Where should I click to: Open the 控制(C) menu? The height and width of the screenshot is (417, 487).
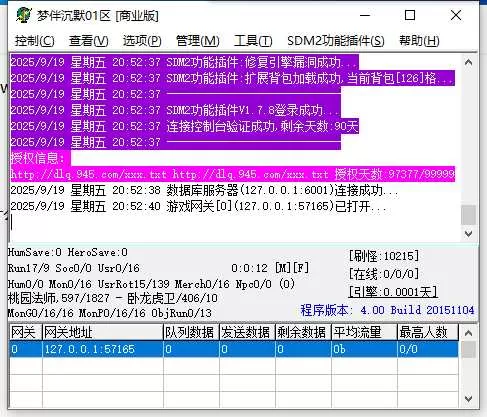[x=34, y=41]
